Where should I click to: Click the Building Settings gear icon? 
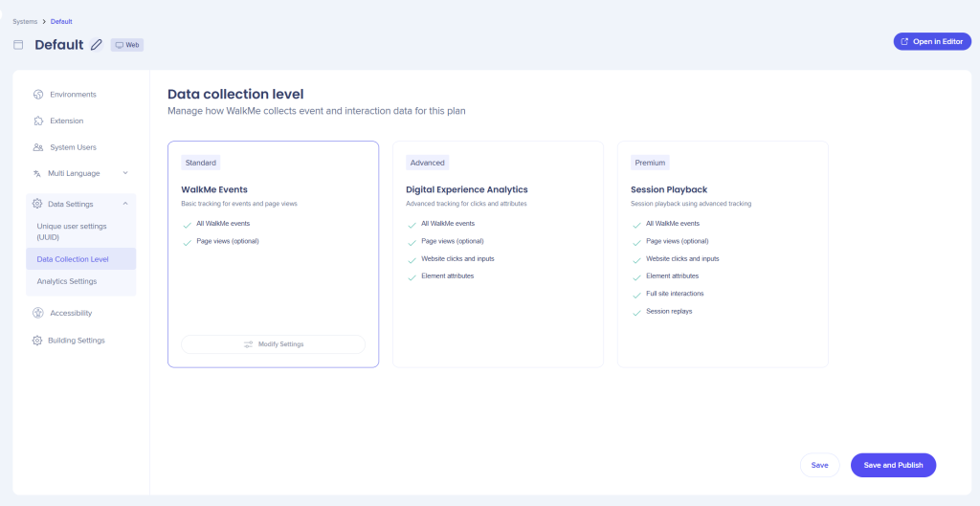click(x=37, y=341)
